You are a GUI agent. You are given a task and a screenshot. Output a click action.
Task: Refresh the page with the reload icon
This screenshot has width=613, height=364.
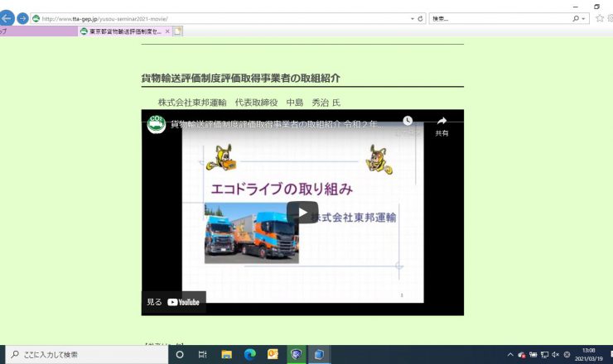[420, 19]
